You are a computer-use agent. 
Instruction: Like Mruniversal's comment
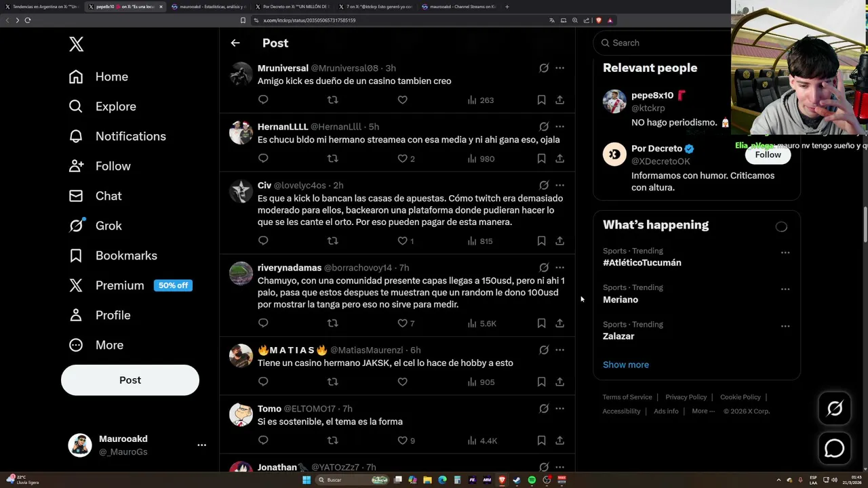(402, 100)
